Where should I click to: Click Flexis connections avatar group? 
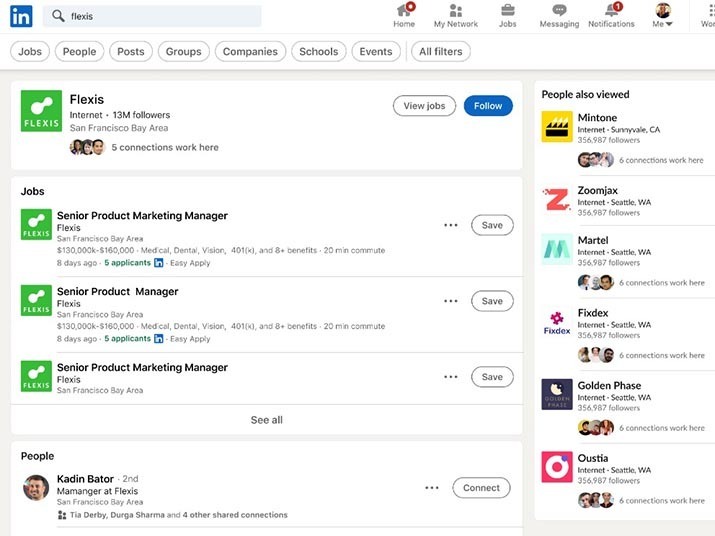click(87, 147)
